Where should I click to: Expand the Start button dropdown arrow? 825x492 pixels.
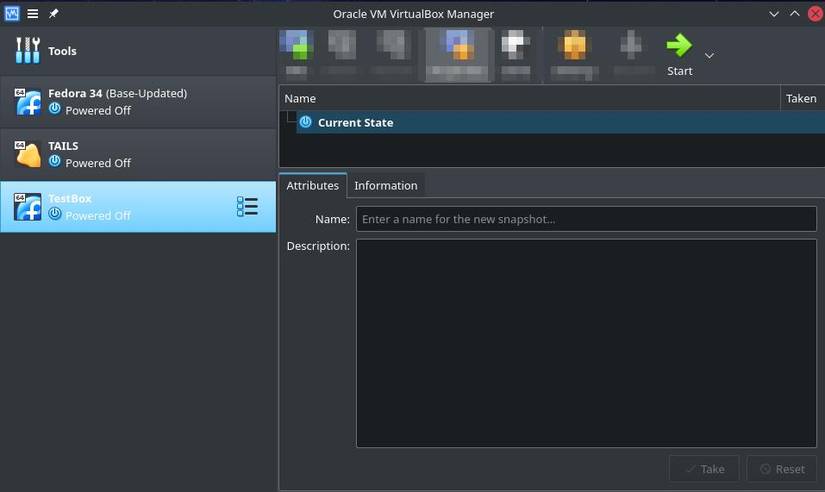(x=709, y=55)
